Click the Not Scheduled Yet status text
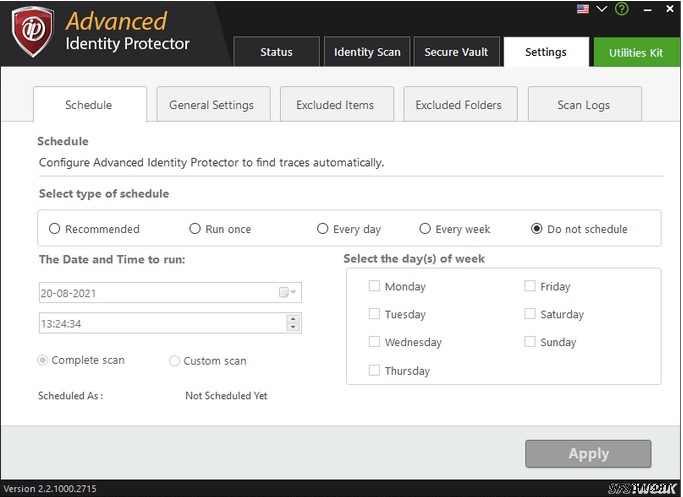Image resolution: width=683 pixels, height=497 pixels. tap(226, 396)
